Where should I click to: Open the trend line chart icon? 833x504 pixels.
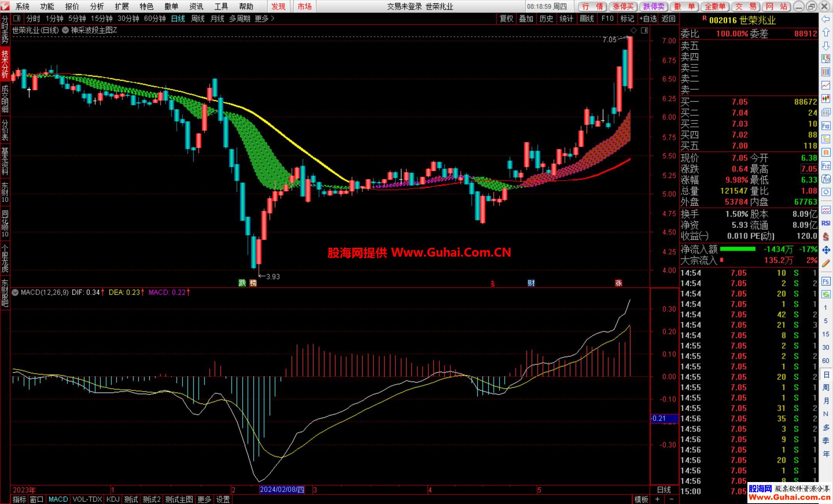[826, 85]
